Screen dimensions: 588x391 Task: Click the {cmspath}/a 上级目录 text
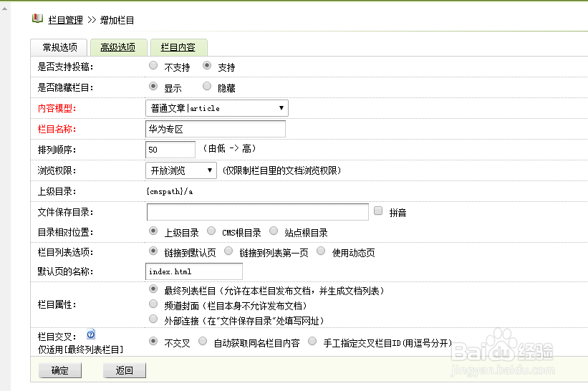tap(170, 192)
